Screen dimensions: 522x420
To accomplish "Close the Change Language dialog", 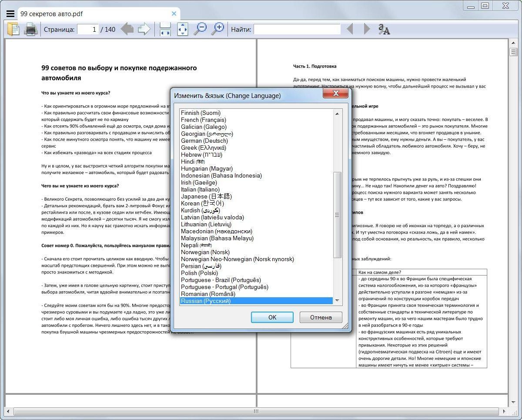I will (x=336, y=94).
